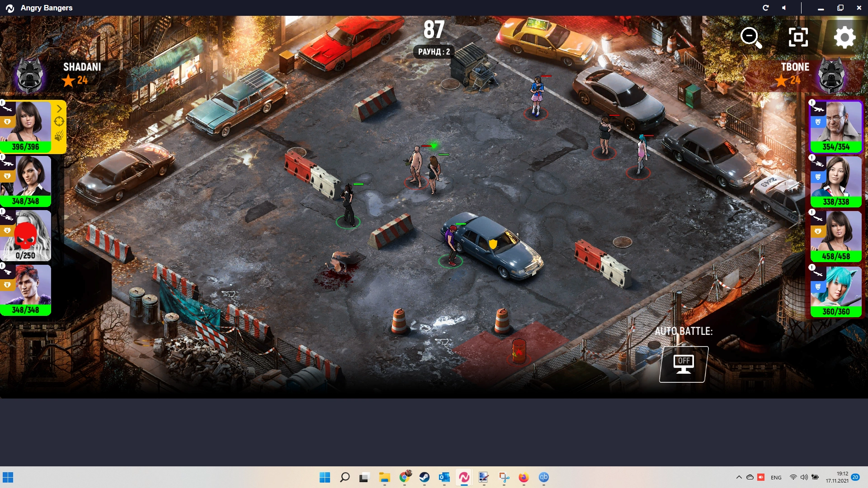Select the claw paw attack icon
This screenshot has height=488, width=868.
(x=59, y=136)
